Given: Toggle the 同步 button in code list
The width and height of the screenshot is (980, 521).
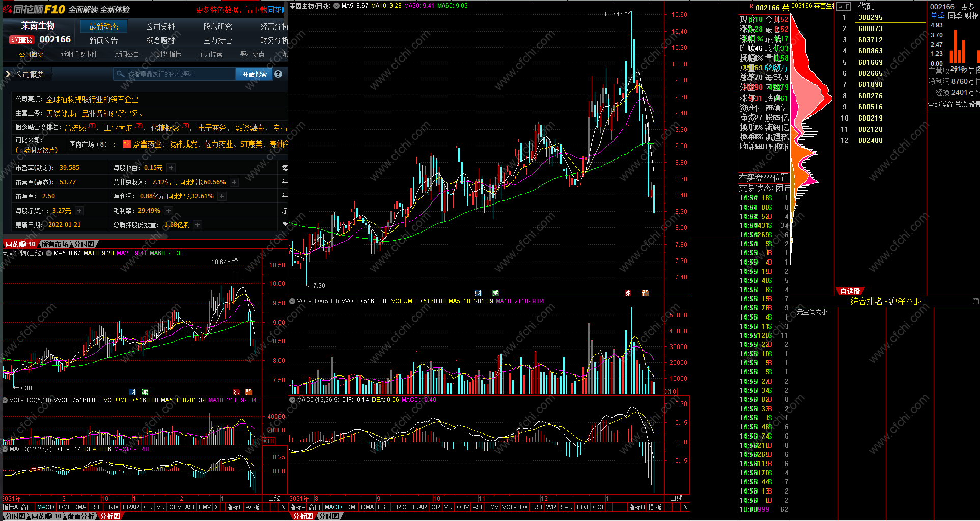Looking at the screenshot, I should tap(844, 7).
